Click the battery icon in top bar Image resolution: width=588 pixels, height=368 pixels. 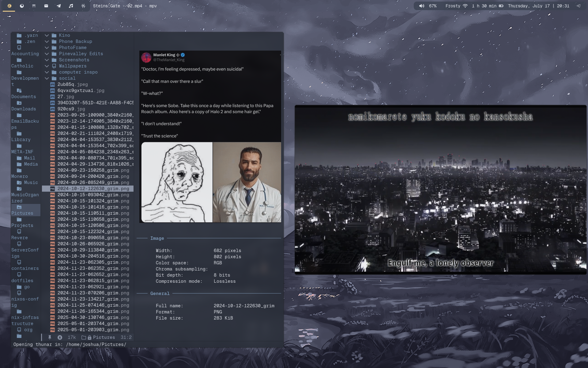pyautogui.click(x=501, y=6)
